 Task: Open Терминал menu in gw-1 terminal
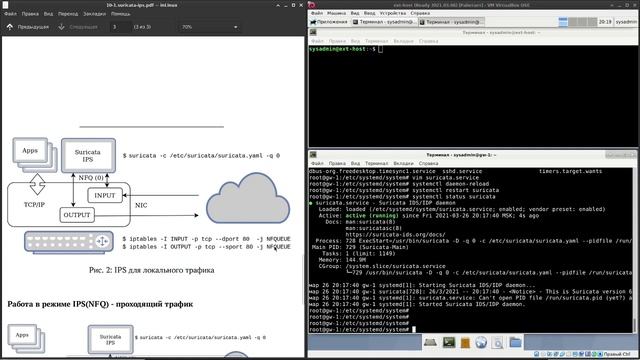pos(376,163)
